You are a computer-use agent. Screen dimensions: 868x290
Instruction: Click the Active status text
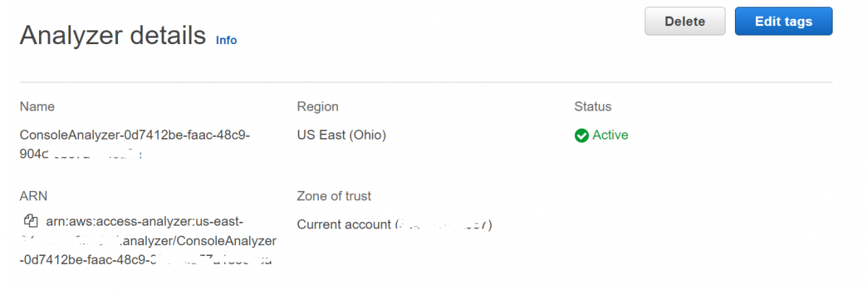610,135
